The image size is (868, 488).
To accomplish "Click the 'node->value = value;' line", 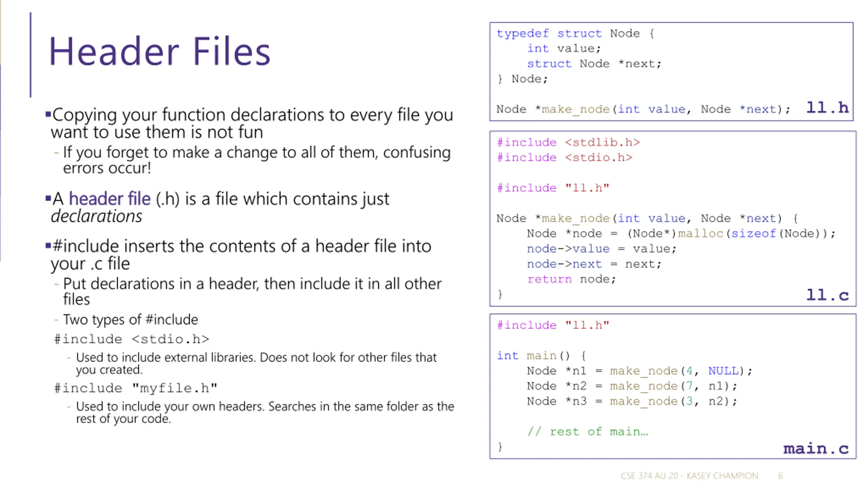I will tap(602, 249).
